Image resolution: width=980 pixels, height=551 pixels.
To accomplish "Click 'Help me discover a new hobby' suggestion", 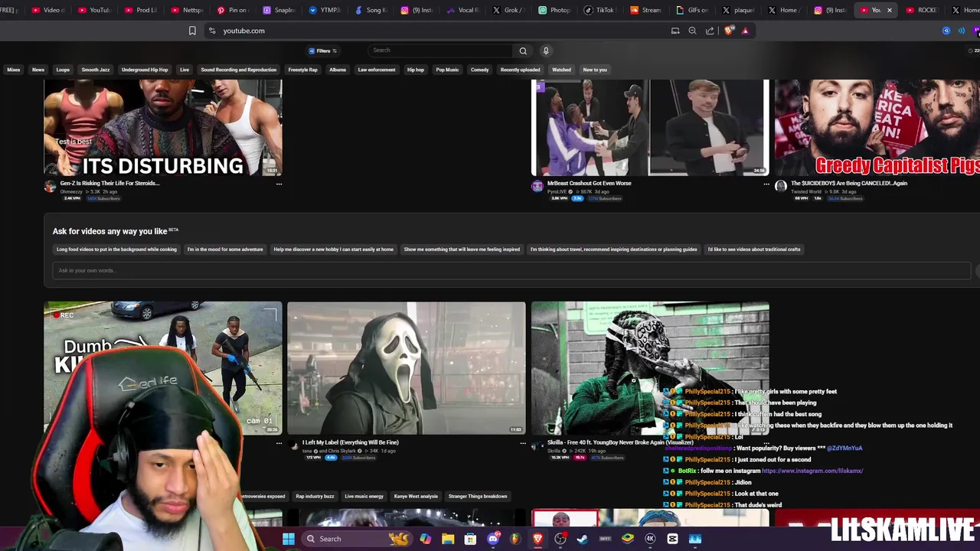I will point(333,249).
